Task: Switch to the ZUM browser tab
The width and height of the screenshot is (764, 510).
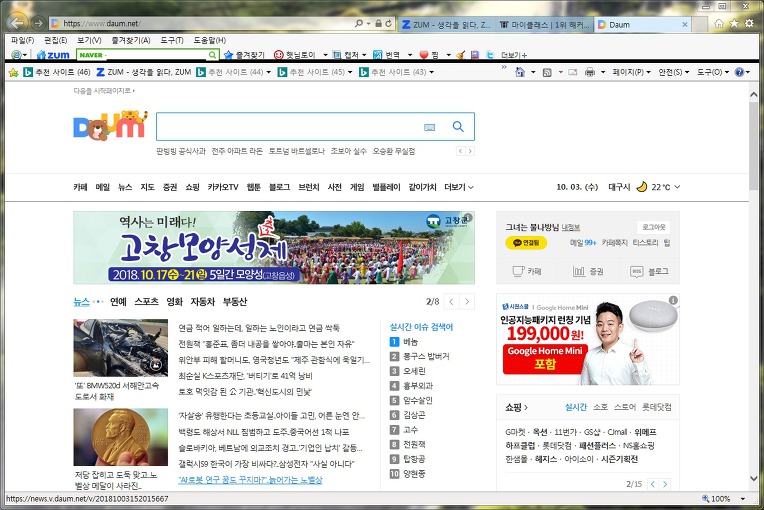Action: 446,24
